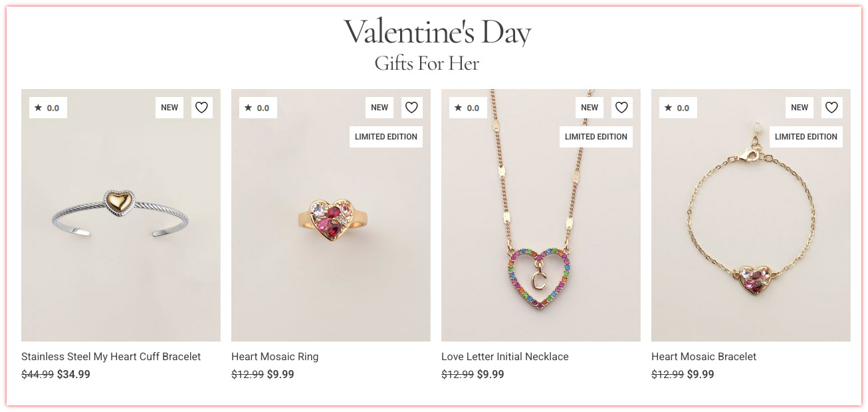Open the Stainless Steel My Heart Cuff Bracelet page
Viewport: 868px width, 412px height.
pos(111,356)
